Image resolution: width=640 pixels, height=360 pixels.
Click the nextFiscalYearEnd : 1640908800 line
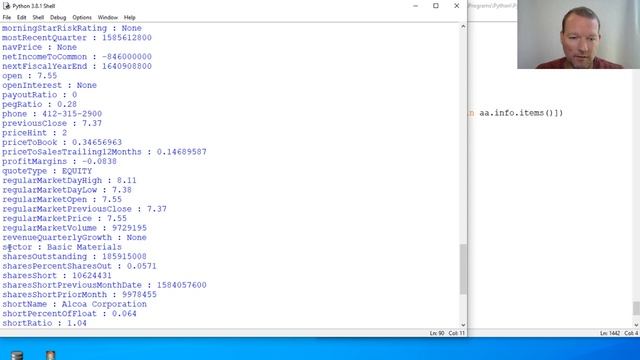(77, 66)
